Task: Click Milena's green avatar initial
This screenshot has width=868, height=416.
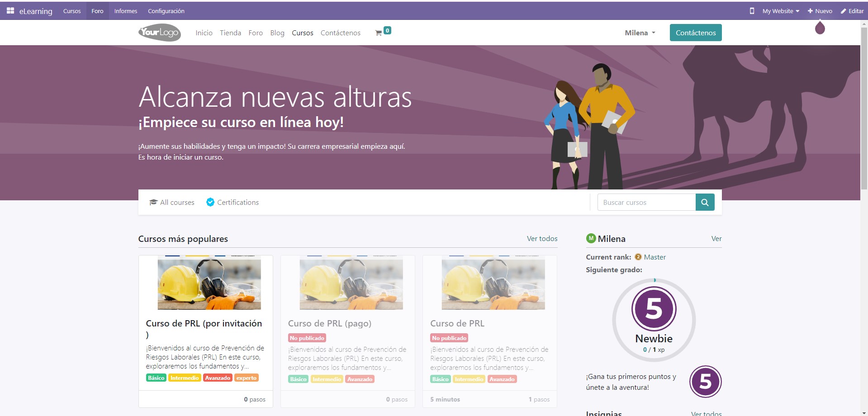Action: tap(591, 238)
